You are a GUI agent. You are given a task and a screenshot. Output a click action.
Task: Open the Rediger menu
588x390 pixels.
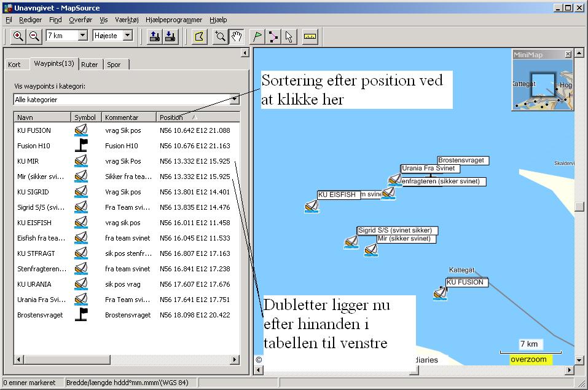(30, 20)
